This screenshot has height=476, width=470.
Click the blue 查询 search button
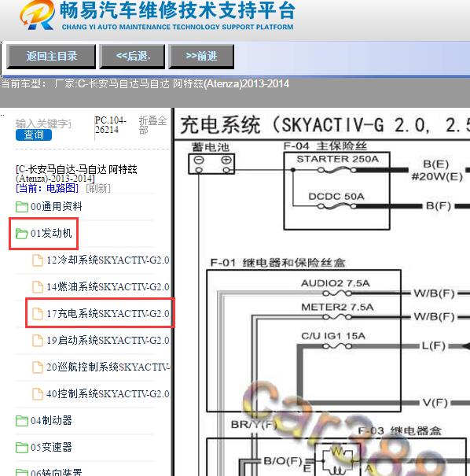(x=34, y=135)
